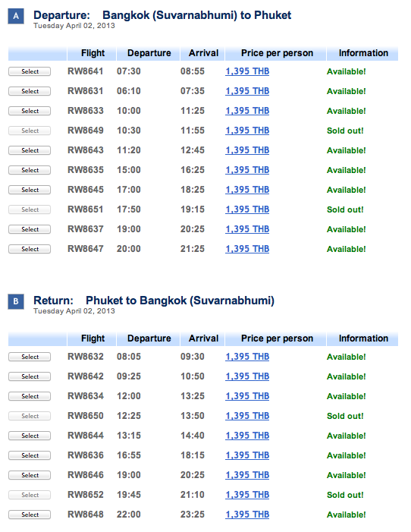Pick flight RW8635 departing at 15:00
Viewport: 411px width, 532px height.
pos(30,170)
